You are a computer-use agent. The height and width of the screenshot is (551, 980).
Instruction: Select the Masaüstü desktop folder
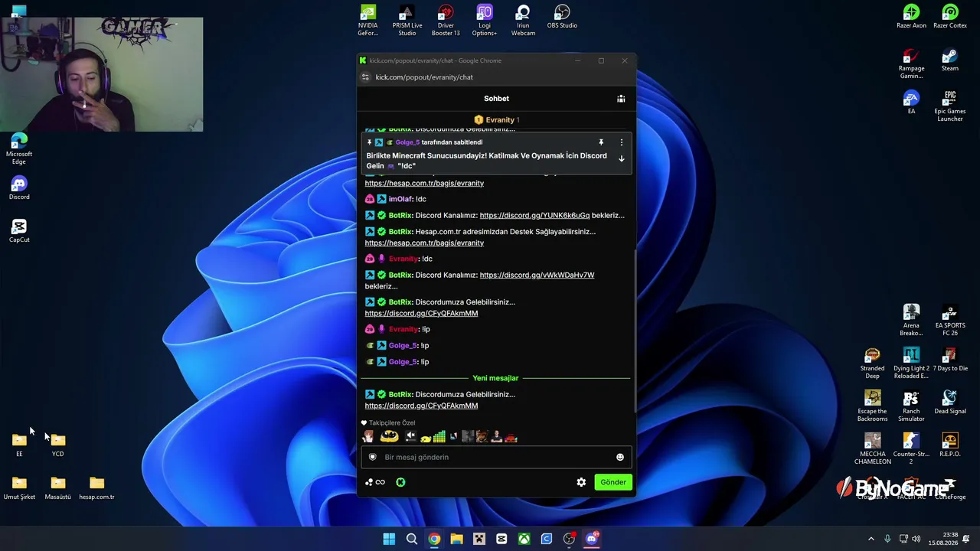(58, 488)
